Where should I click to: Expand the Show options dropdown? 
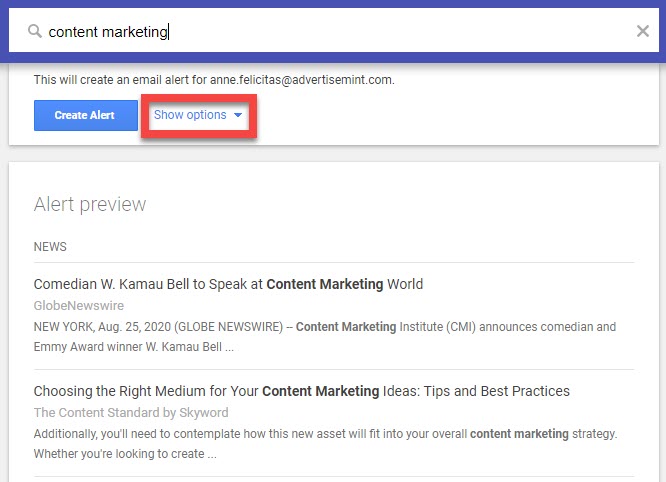198,115
